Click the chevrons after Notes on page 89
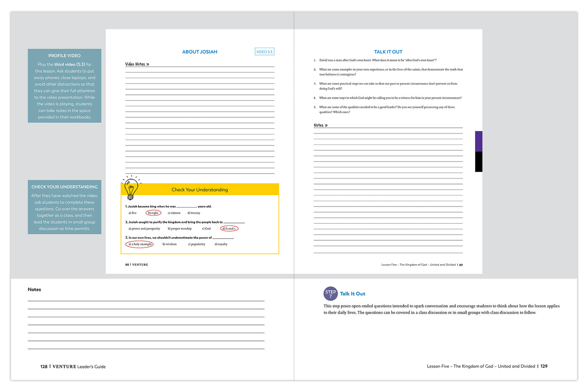Image resolution: width=588 pixels, height=390 pixels. point(326,125)
